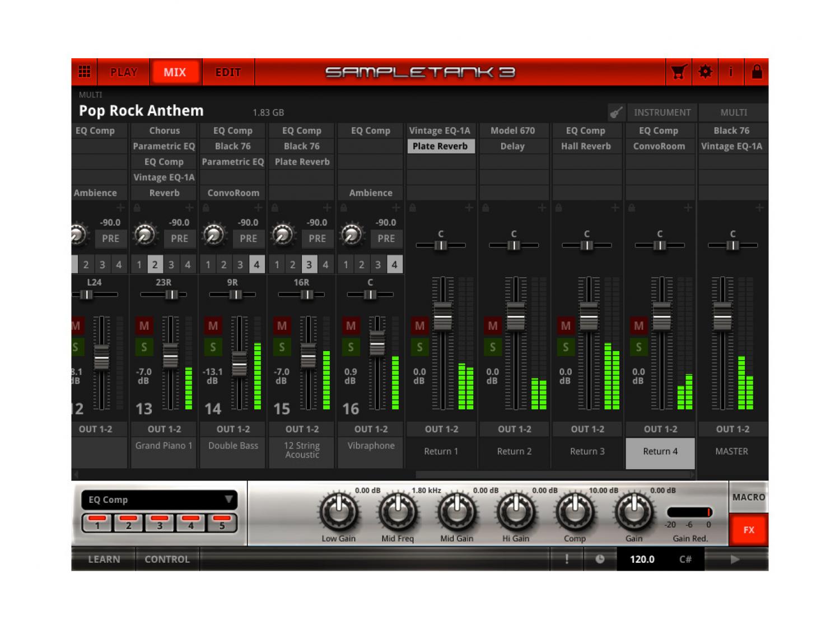This screenshot has height=630, width=840.
Task: Click the padlock lock icon
Action: (x=757, y=72)
